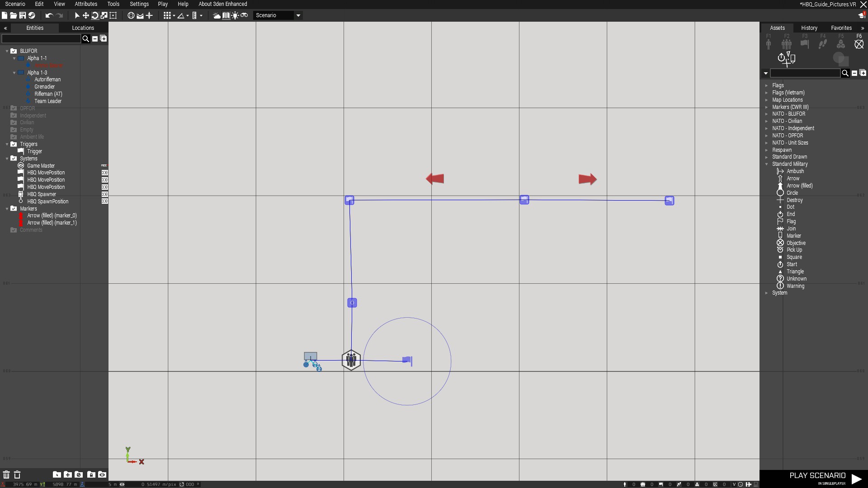The height and width of the screenshot is (488, 868).
Task: Toggle the map globe icon
Action: [x=131, y=15]
